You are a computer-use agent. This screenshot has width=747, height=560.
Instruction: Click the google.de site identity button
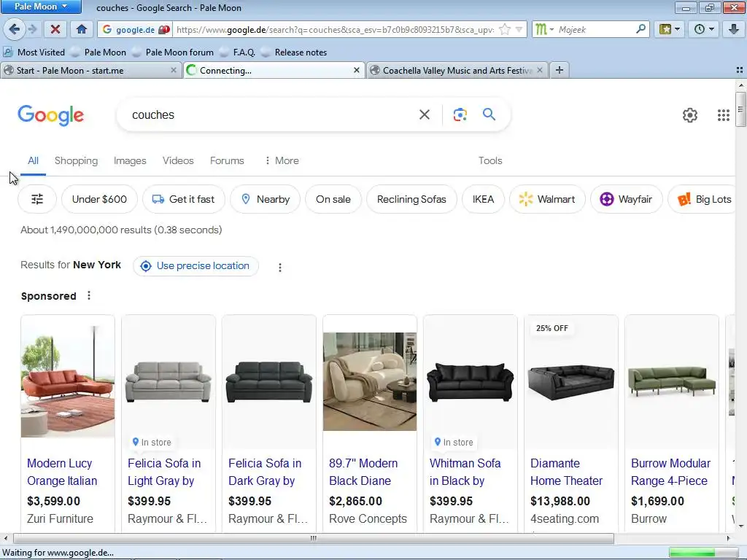pos(136,29)
